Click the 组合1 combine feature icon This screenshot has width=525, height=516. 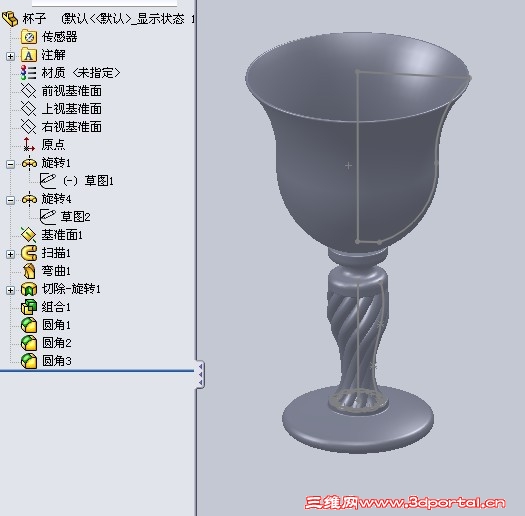pos(29,307)
